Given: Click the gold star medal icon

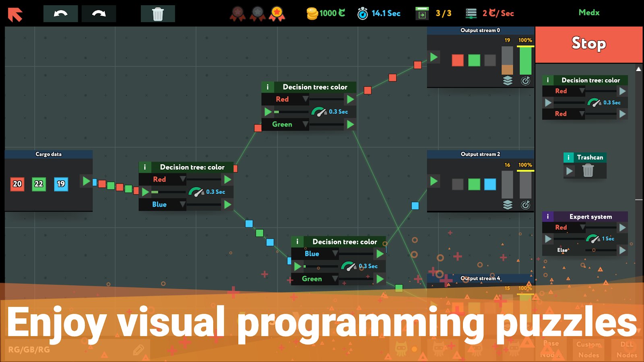Looking at the screenshot, I should tap(277, 14).
